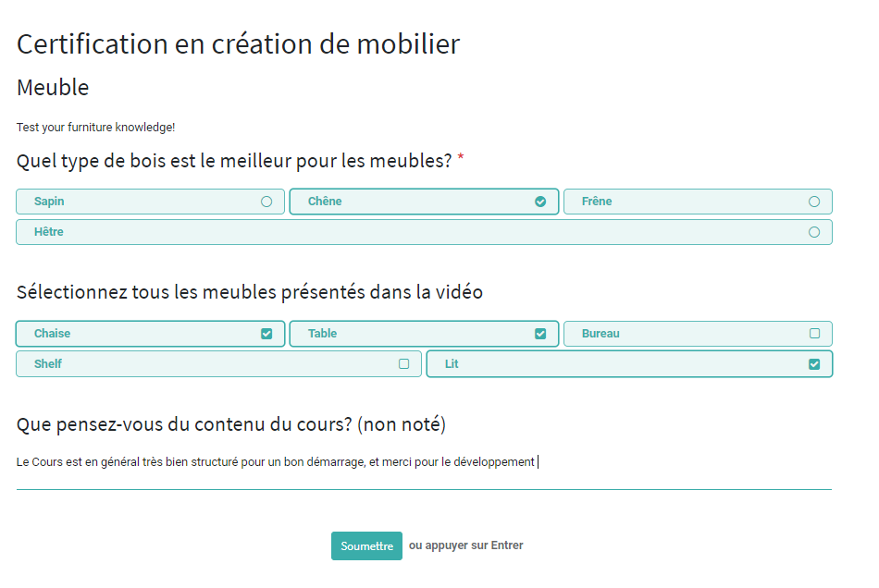Screen dimensions: 879x588
Task: Choose Frêne as the best wood
Action: (814, 202)
